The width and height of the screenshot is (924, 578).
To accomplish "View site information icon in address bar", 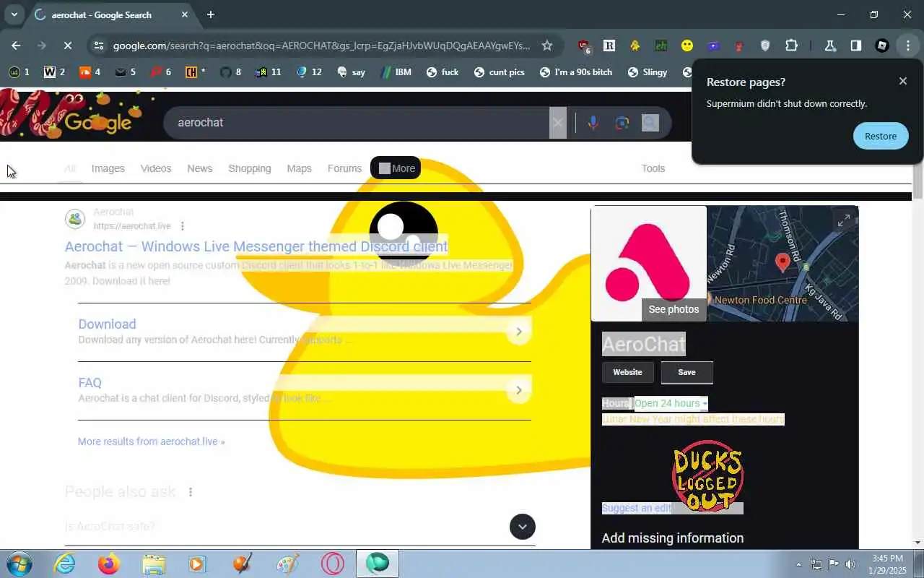I will [x=98, y=46].
